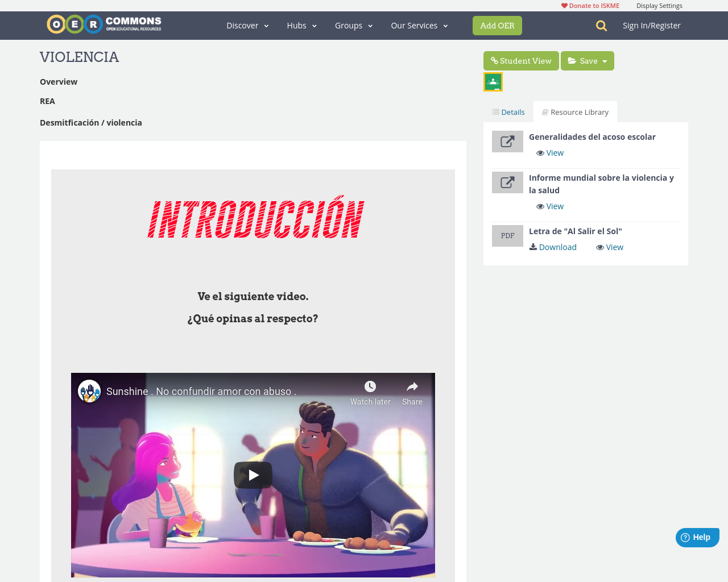Expand the Discover menu
This screenshot has width=728, height=582.
click(x=247, y=25)
